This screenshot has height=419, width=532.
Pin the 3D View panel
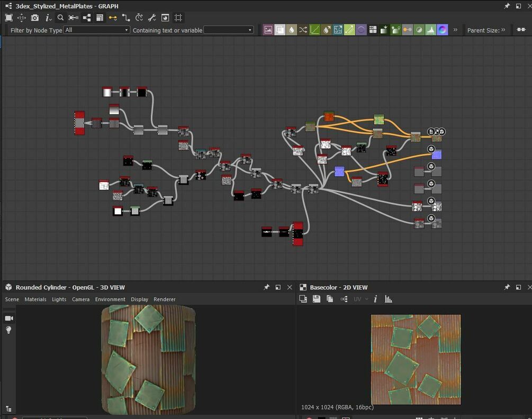266,287
